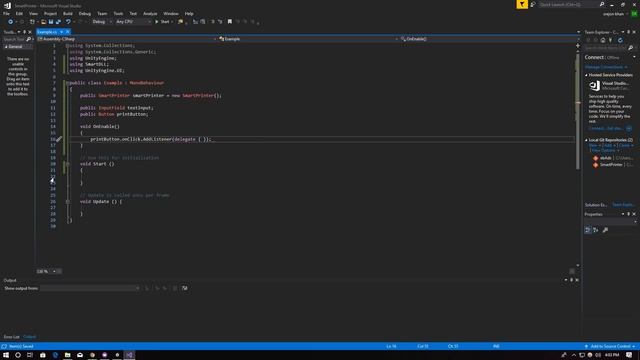Click the Open File toolbar icon

(x=43, y=22)
